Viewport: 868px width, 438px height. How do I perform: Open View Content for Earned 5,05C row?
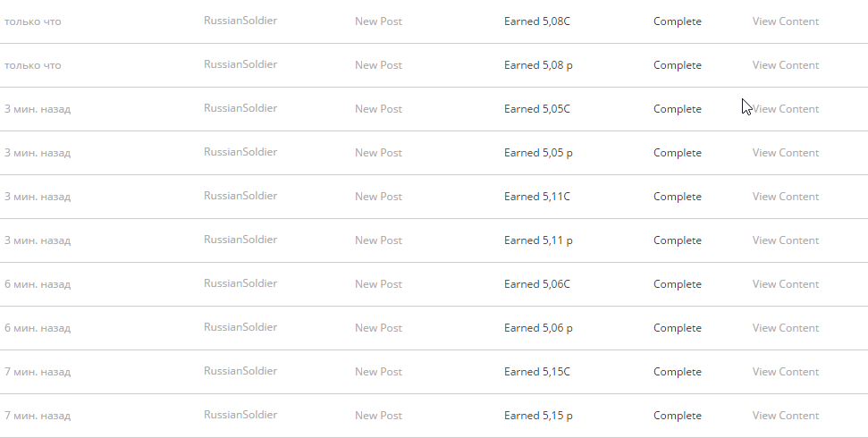[785, 109]
